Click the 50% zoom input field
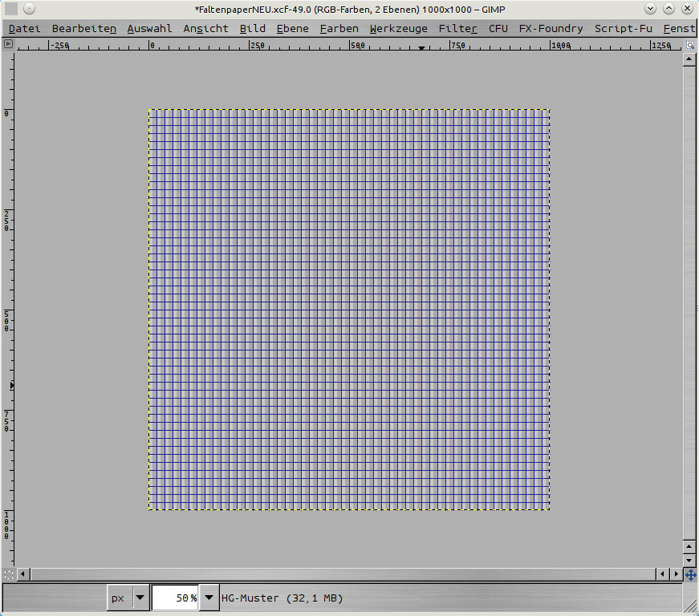This screenshot has width=699, height=616. (175, 598)
